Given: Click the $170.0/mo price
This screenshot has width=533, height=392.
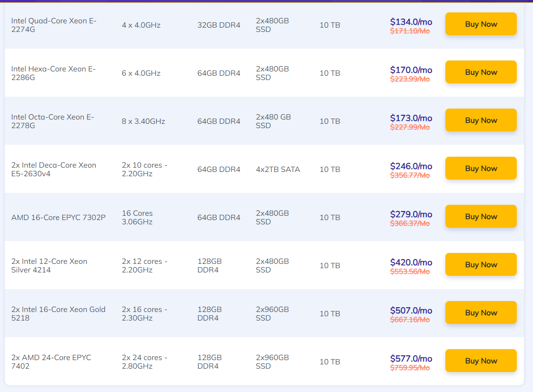Looking at the screenshot, I should [x=411, y=70].
